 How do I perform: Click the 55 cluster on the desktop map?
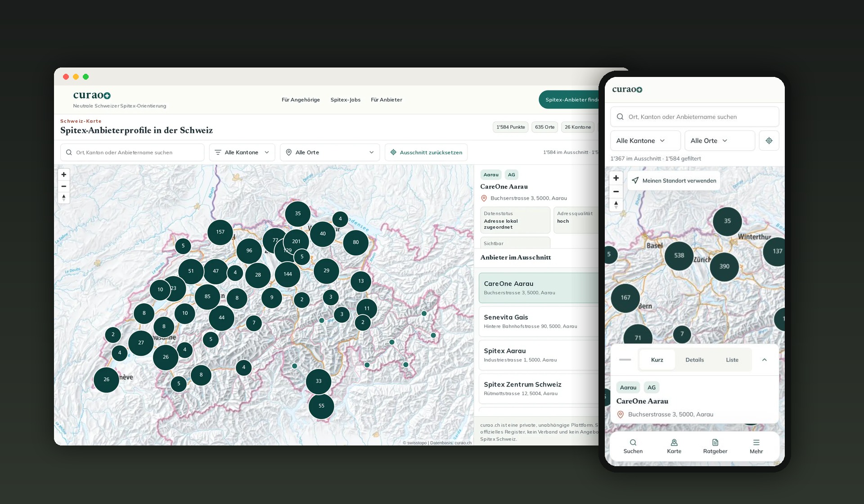click(321, 406)
